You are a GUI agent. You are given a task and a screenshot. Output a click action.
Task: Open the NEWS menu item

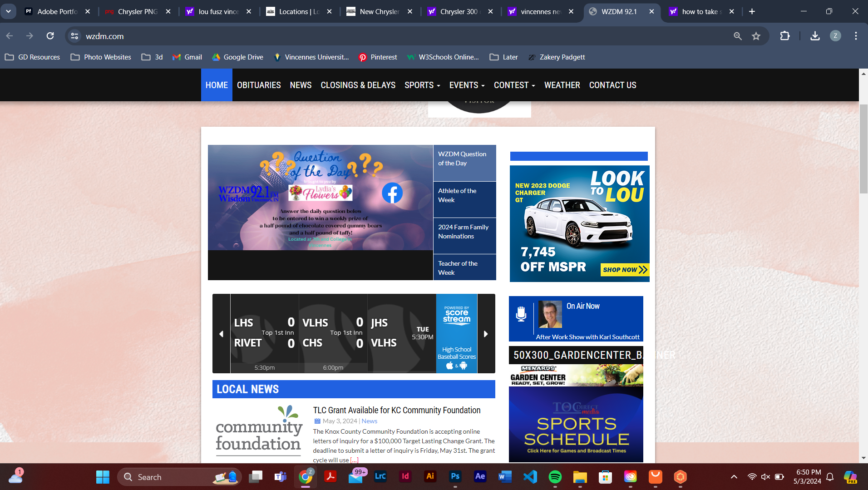pos(301,85)
